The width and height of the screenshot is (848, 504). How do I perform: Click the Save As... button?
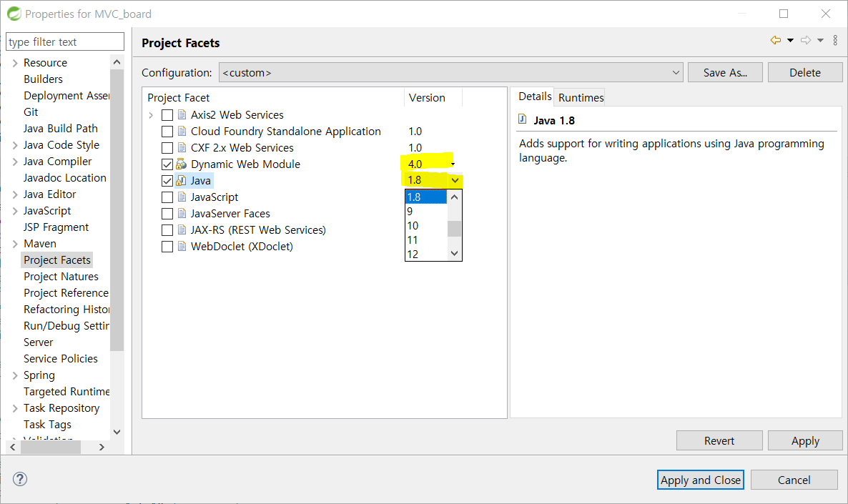coord(725,72)
